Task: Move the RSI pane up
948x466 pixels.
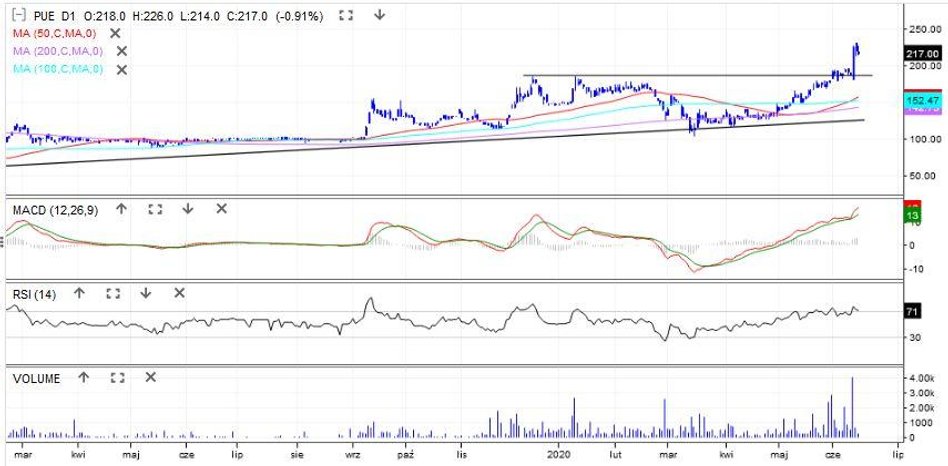Action: click(x=79, y=293)
